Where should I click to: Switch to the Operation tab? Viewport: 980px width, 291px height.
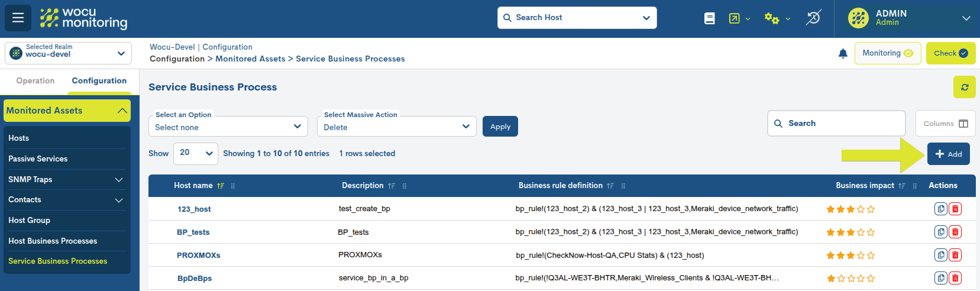(35, 81)
